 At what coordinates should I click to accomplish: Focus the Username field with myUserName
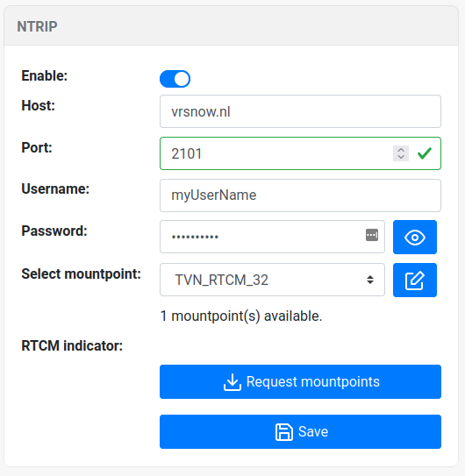[300, 195]
